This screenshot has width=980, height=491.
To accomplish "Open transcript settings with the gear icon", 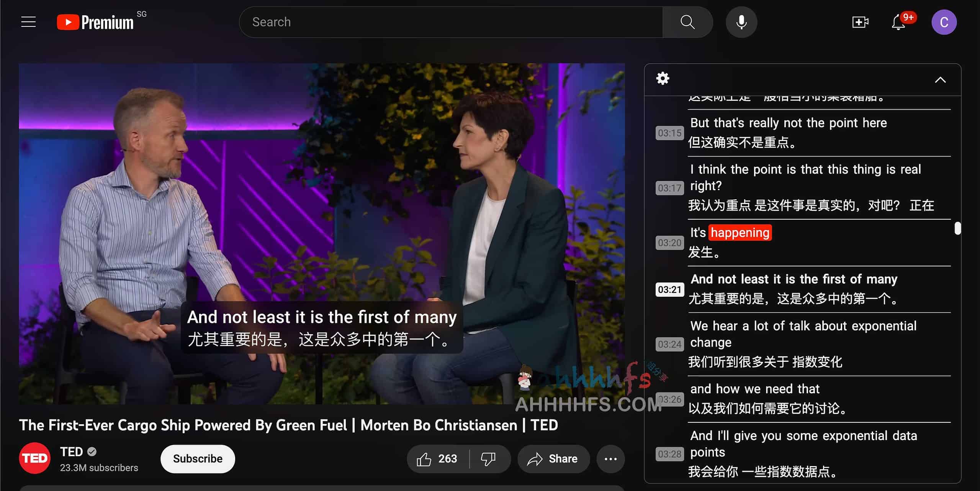I will 663,78.
